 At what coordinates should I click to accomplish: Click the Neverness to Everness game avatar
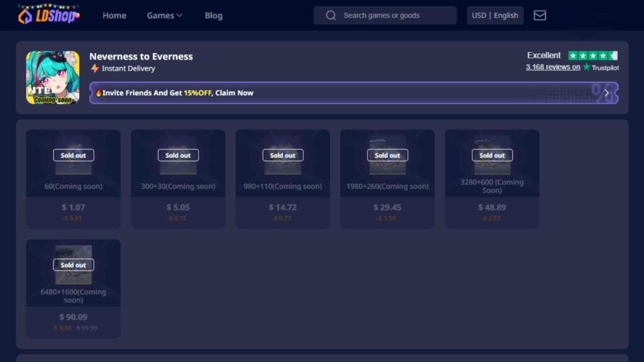click(53, 75)
